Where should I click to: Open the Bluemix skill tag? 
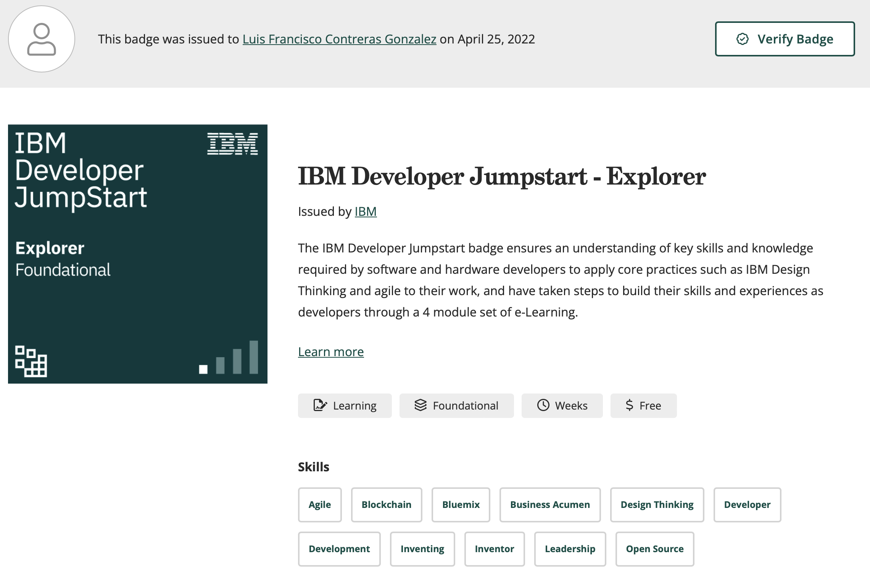[x=461, y=504]
